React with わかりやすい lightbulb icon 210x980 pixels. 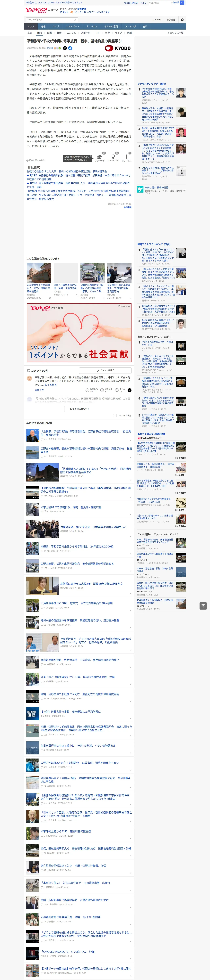click(x=113, y=157)
